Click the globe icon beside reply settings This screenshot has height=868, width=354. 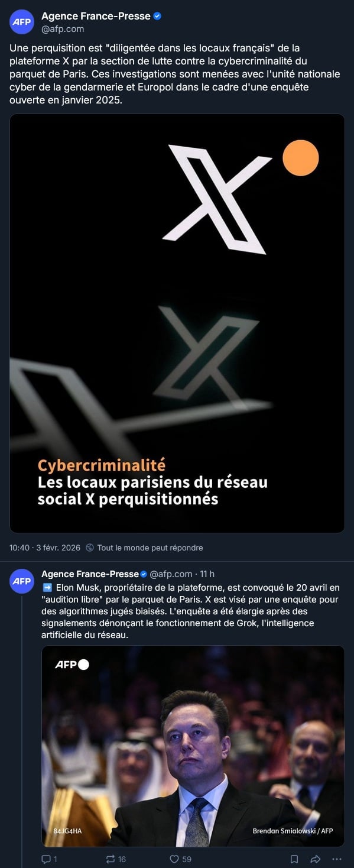pos(90,548)
